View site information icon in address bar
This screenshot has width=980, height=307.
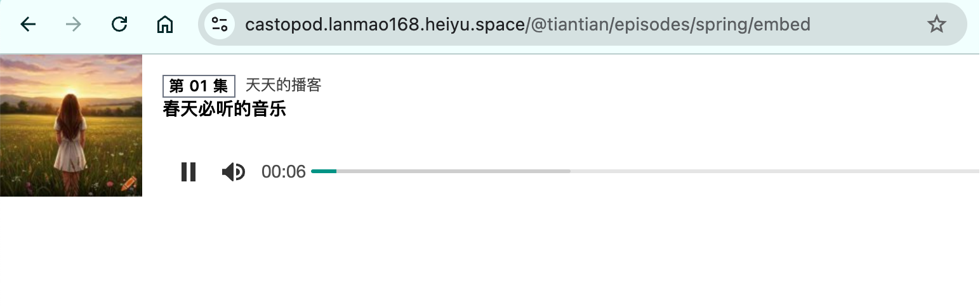click(220, 25)
